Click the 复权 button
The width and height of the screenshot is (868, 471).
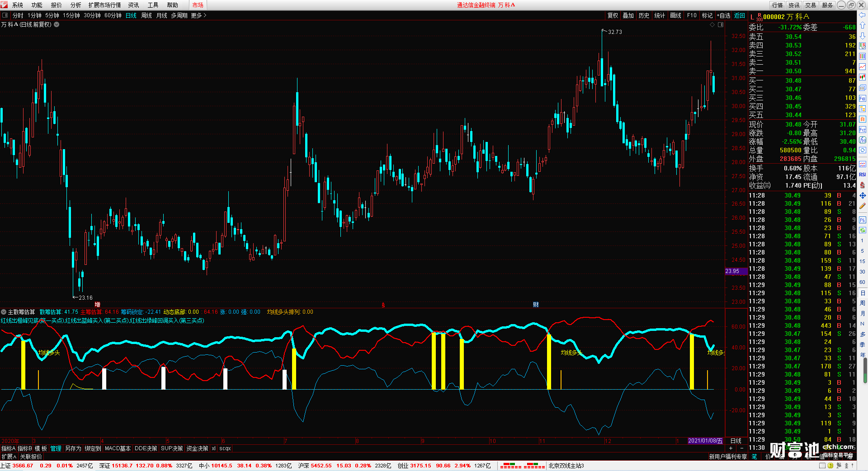(x=613, y=15)
